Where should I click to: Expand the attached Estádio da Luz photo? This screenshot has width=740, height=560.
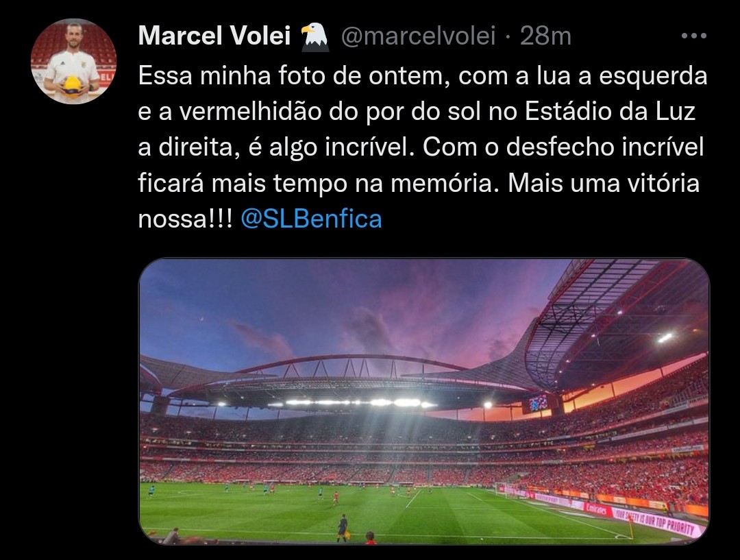[x=424, y=402]
